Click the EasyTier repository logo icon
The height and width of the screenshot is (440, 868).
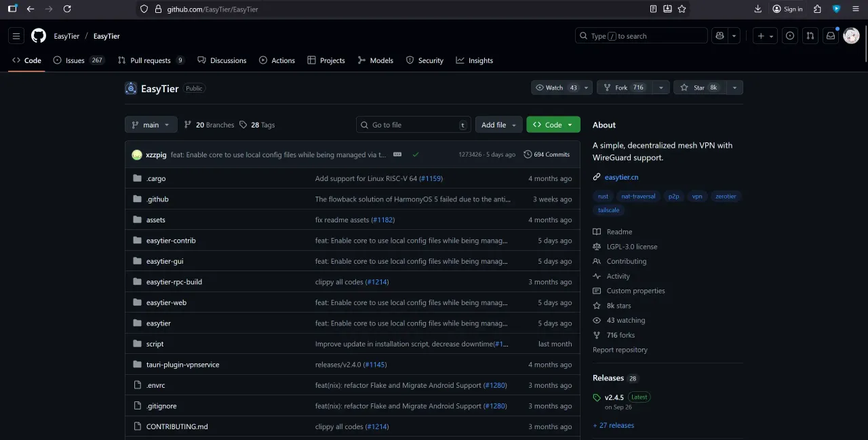coord(131,88)
